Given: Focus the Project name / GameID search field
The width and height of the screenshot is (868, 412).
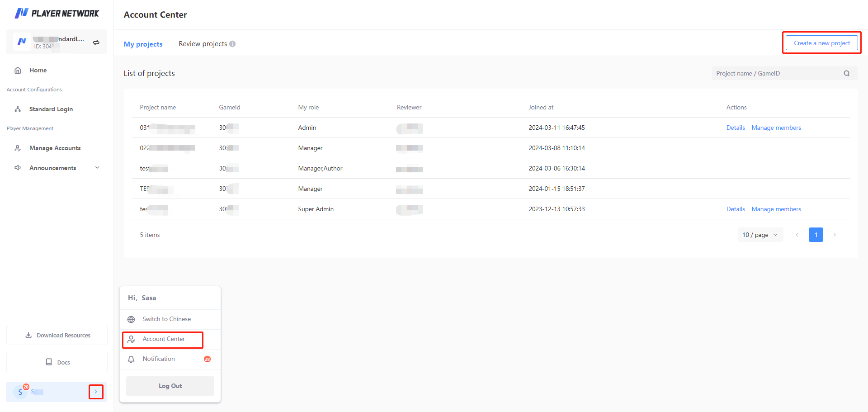Looking at the screenshot, I should click(x=778, y=73).
